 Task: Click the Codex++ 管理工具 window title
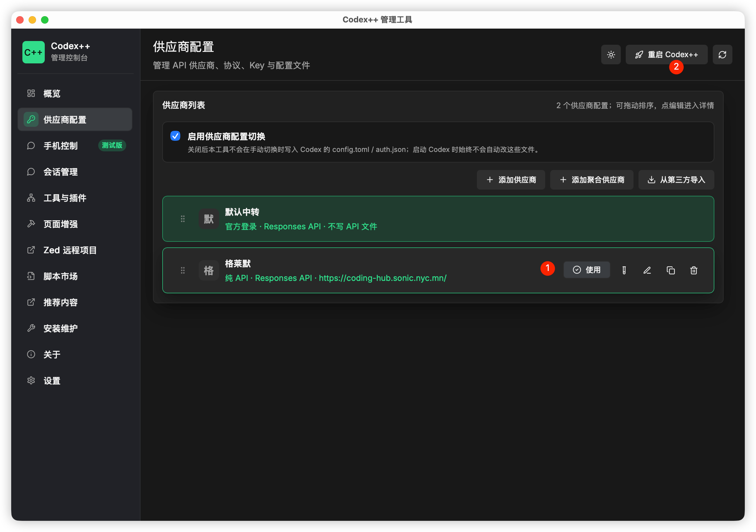tap(377, 20)
